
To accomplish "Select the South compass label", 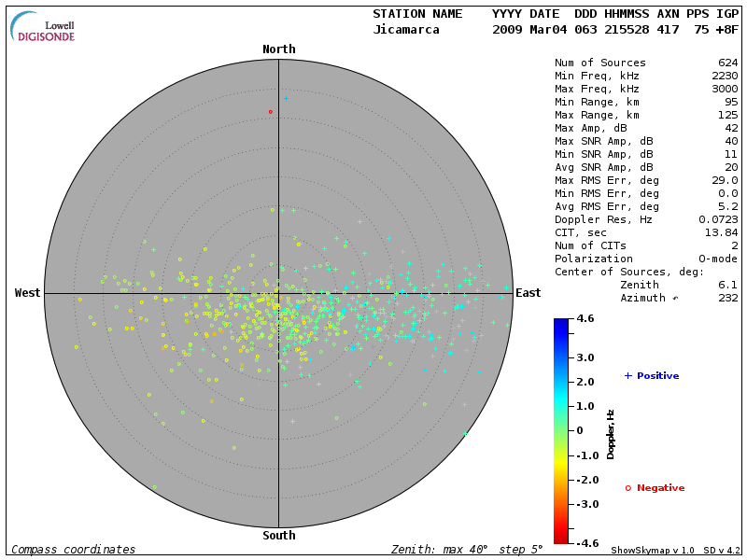I will point(279,536).
